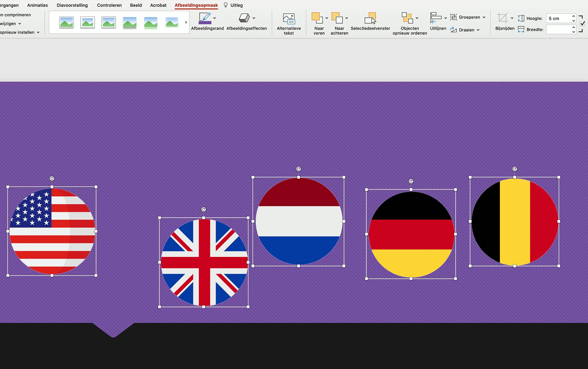
Task: Click the 'opnieuw instellen' reset button
Action: pyautogui.click(x=17, y=32)
